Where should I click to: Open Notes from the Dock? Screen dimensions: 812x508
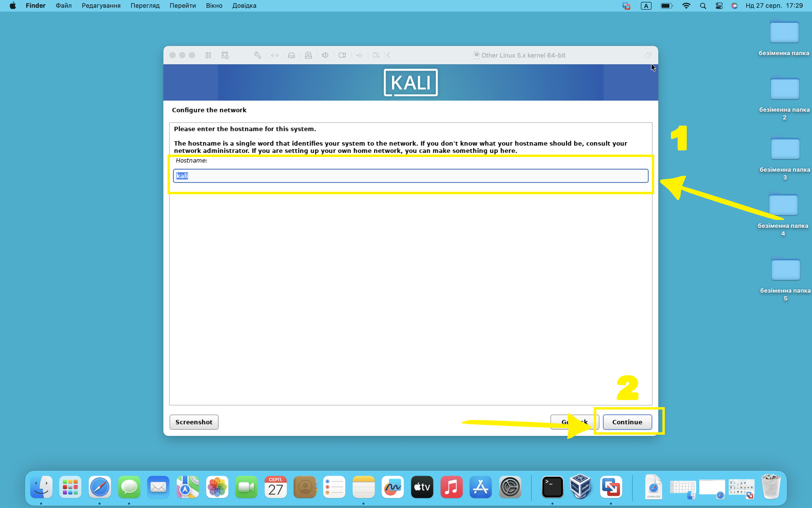(x=363, y=487)
